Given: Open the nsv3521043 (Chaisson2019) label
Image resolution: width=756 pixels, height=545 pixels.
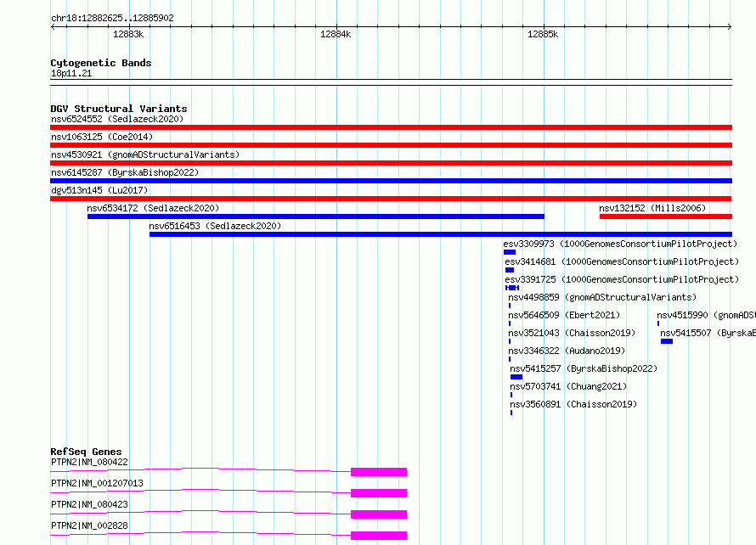Looking at the screenshot, I should click(x=572, y=333).
